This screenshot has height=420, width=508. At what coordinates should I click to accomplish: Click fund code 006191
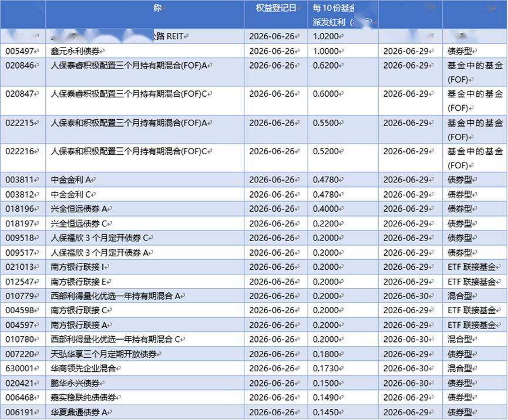(x=20, y=412)
